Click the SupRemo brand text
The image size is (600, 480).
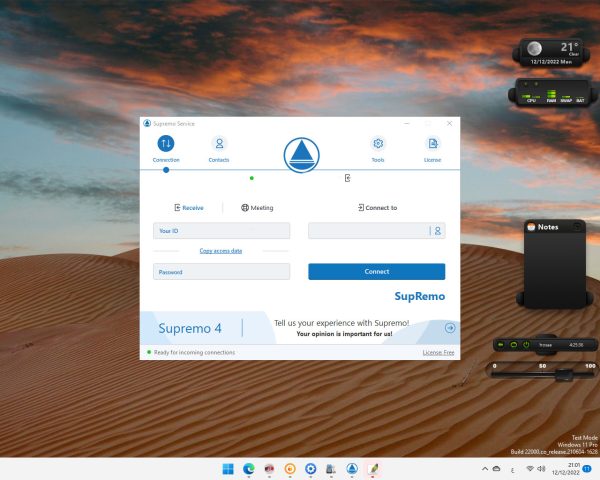(420, 296)
